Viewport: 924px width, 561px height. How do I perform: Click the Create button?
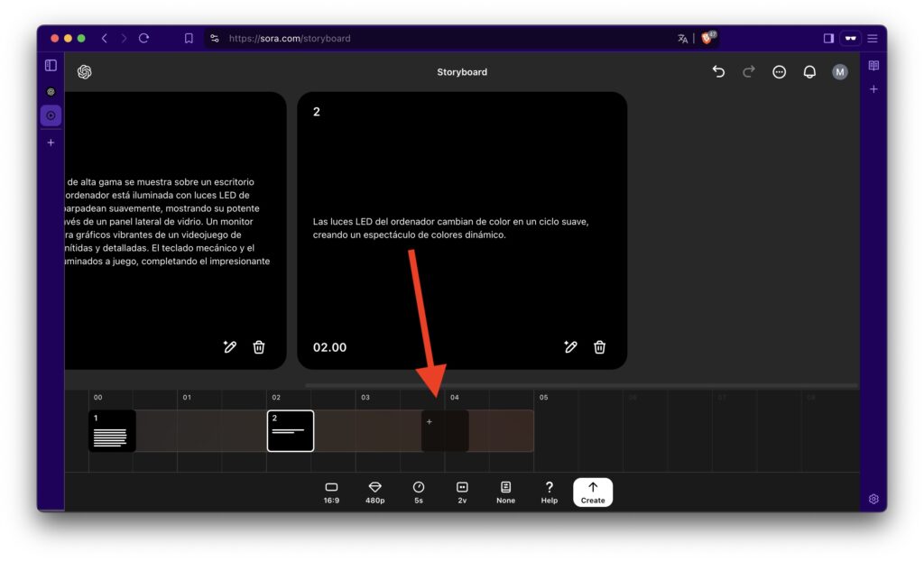click(x=593, y=492)
